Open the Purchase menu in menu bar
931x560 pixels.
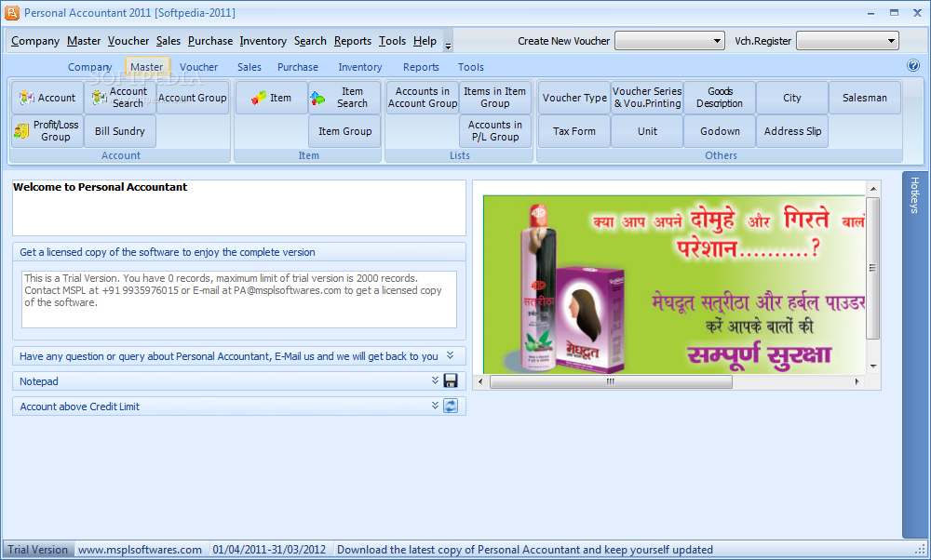[x=210, y=41]
